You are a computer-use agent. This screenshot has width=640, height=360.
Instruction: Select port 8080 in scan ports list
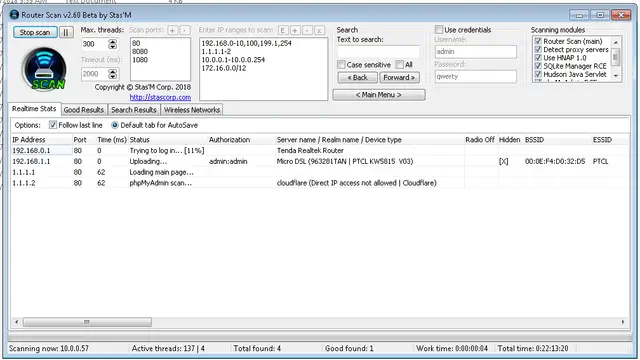[x=140, y=51]
